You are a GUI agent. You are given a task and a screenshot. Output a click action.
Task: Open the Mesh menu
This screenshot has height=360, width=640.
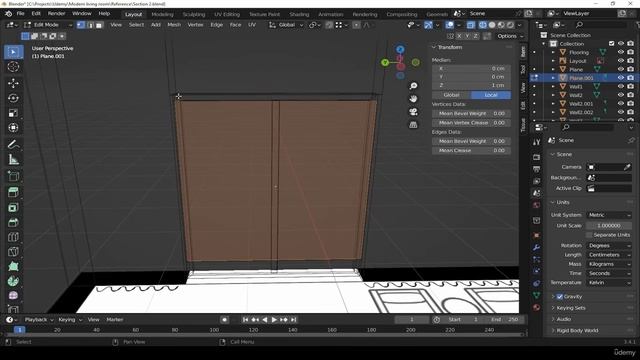pos(174,25)
